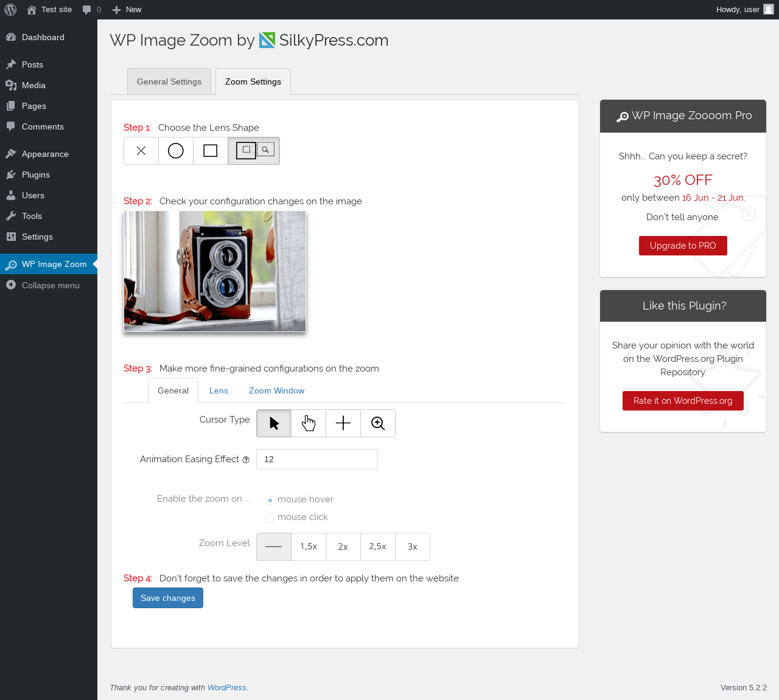Open the Tools menu
Screen dimensions: 779x700
pyautogui.click(x=49, y=216)
